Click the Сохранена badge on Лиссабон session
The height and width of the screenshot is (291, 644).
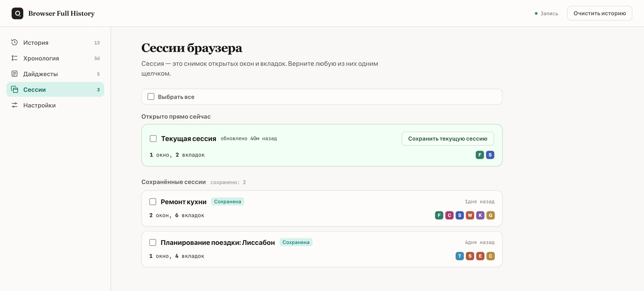(x=296, y=242)
